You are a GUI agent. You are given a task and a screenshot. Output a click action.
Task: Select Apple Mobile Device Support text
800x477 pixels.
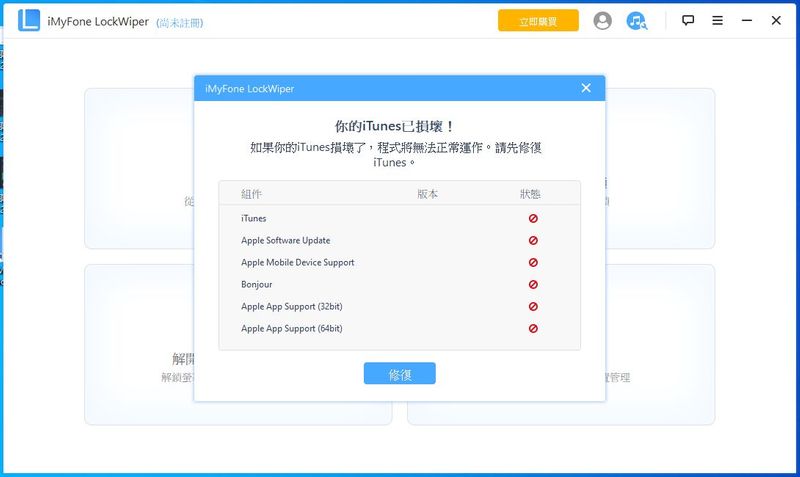coord(297,262)
